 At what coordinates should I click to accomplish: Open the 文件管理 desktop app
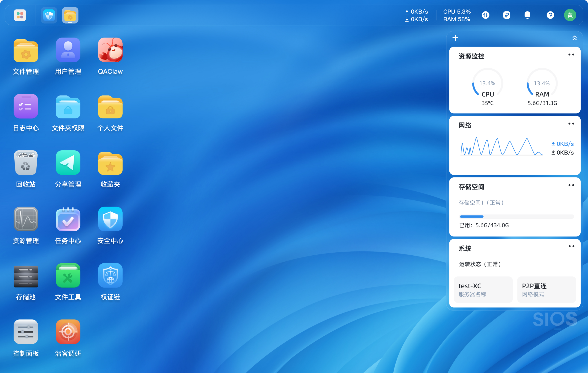click(x=26, y=50)
